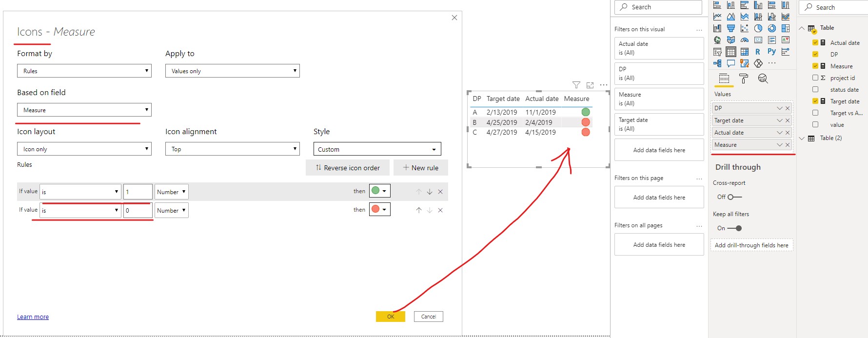Select the table visualization
Image resolution: width=868 pixels, height=338 pixels.
point(731,52)
